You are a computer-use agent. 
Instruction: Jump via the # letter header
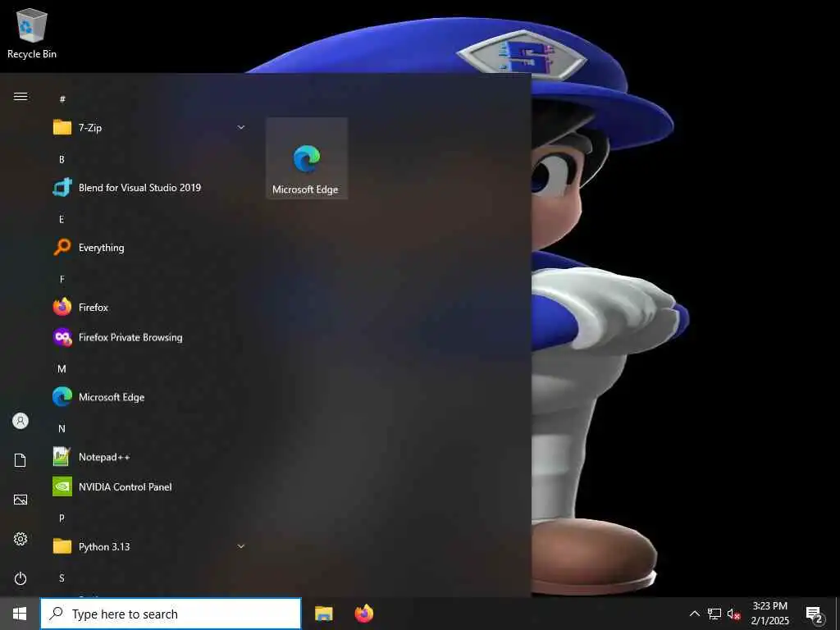62,99
